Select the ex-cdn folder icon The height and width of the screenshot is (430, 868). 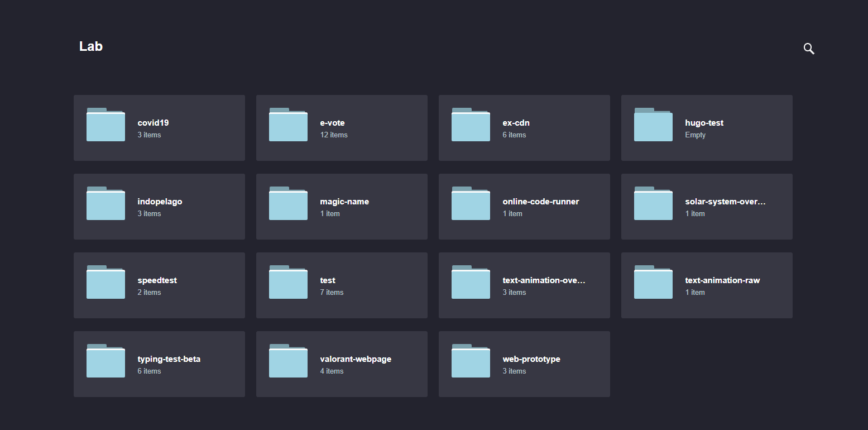tap(471, 125)
